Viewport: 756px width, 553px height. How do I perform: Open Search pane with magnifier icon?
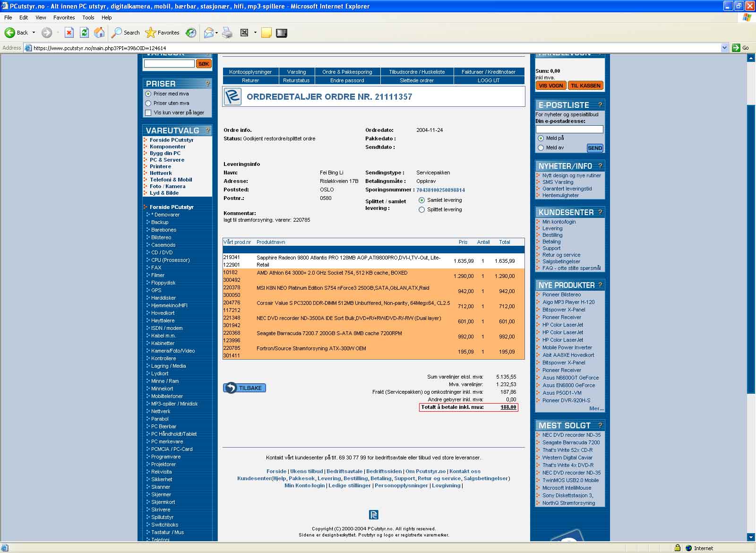tap(126, 33)
